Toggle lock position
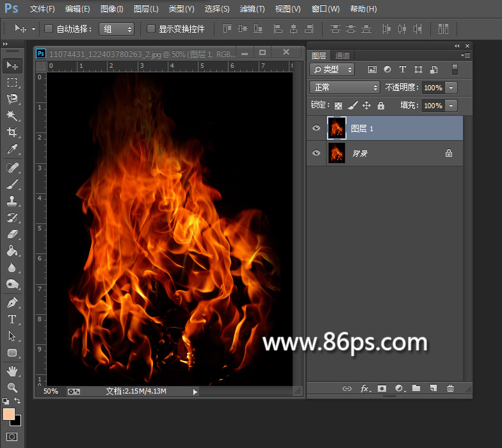Image resolution: width=502 pixels, height=448 pixels. 366,105
